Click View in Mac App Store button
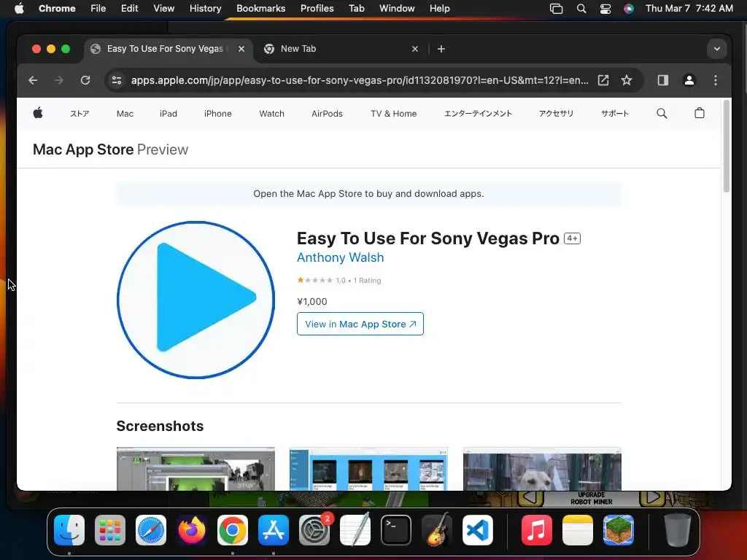This screenshot has width=747, height=560. pyautogui.click(x=360, y=324)
